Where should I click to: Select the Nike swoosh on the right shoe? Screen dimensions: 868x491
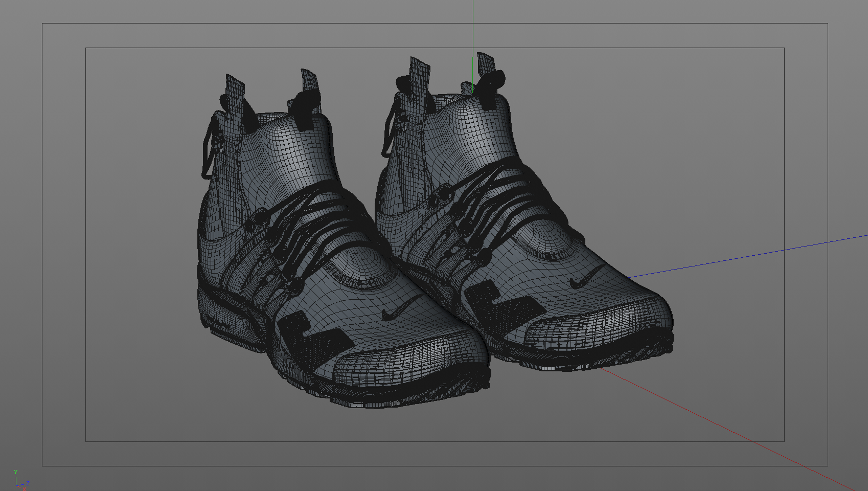tap(588, 276)
